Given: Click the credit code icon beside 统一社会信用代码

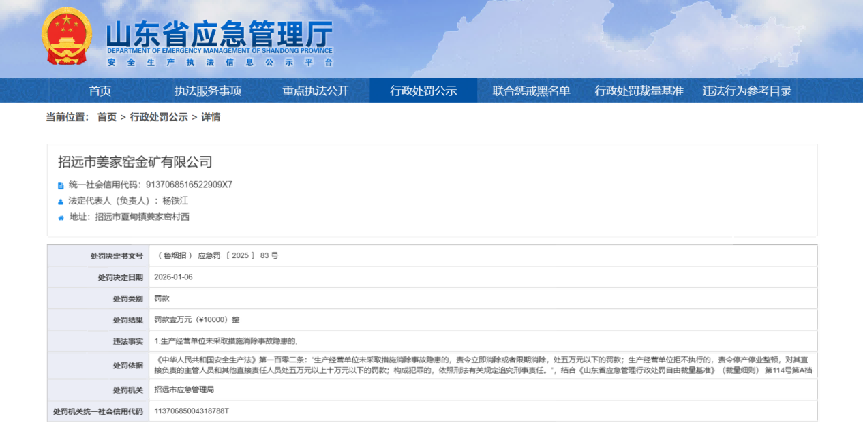Looking at the screenshot, I should (60, 185).
